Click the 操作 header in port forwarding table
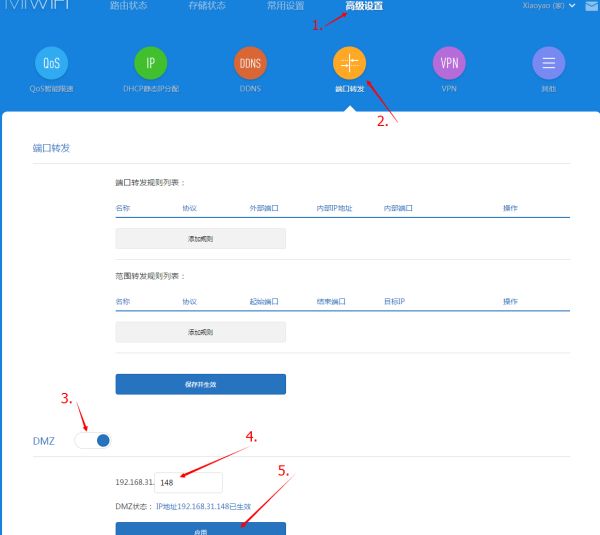This screenshot has height=535, width=600. [510, 208]
